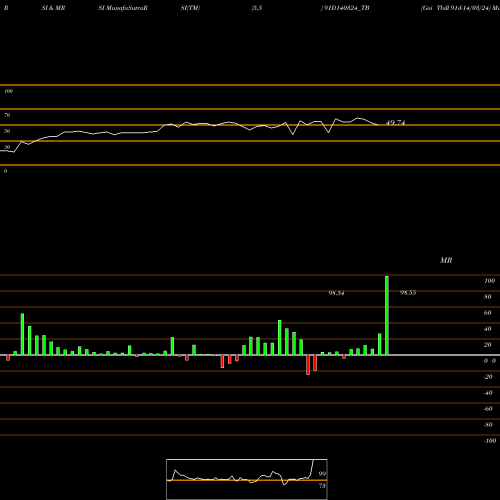Click the RSI axis label 50

tap(7, 131)
